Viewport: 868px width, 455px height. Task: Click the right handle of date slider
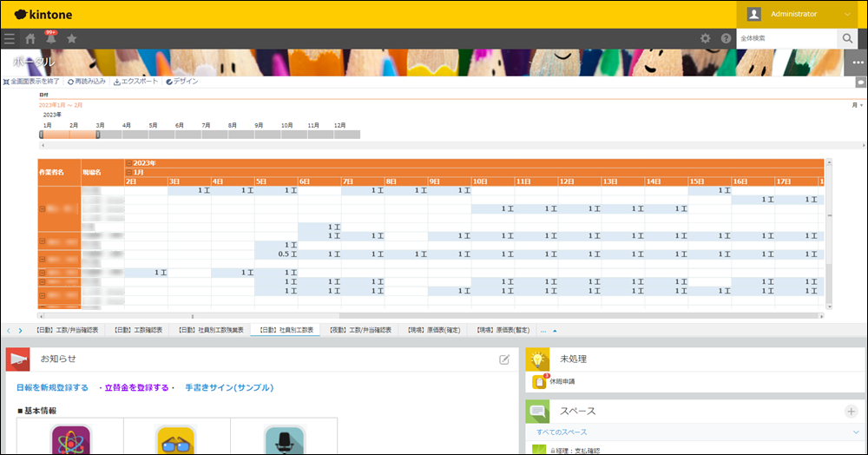coord(98,135)
